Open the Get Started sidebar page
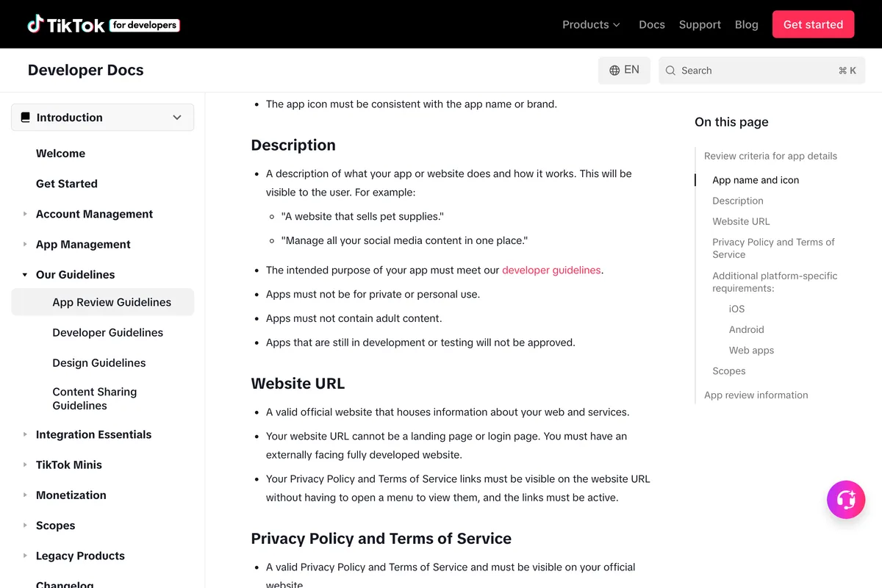882x588 pixels. coord(67,184)
